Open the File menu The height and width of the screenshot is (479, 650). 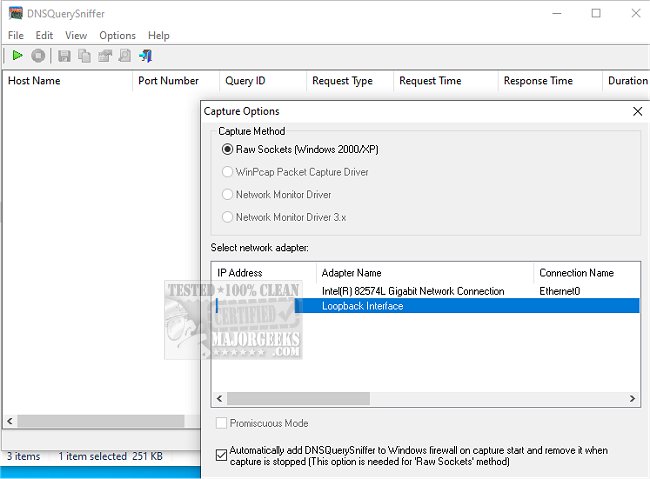point(17,35)
